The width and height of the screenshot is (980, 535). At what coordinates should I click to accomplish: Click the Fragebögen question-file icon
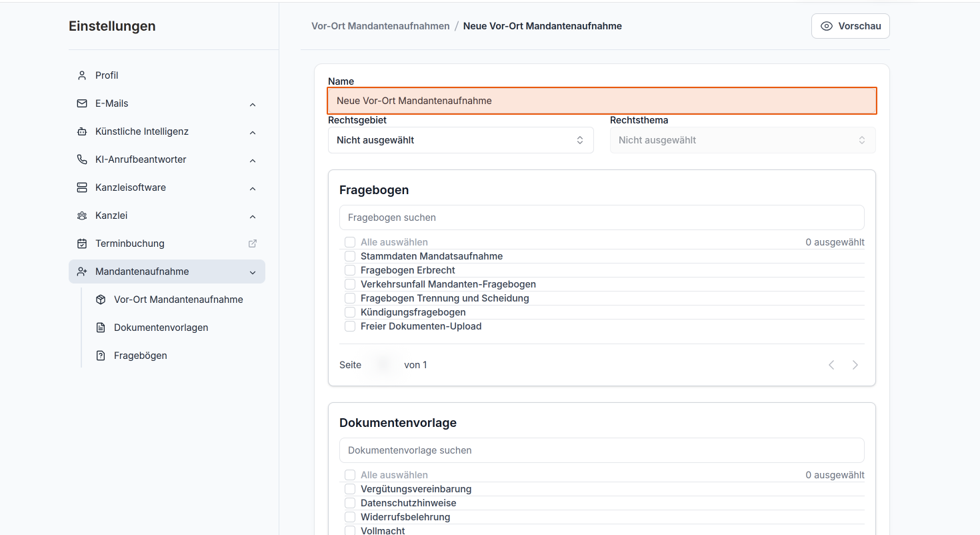click(101, 356)
